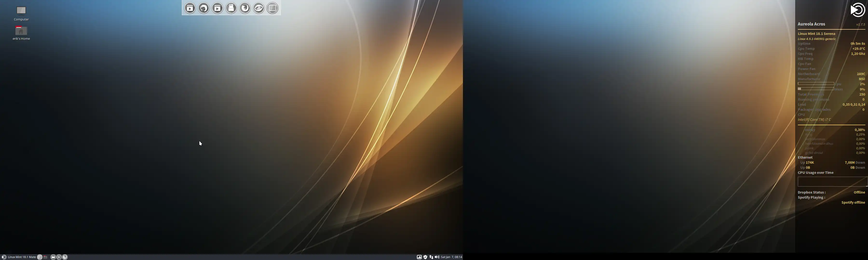Click the volume speaker tray icon

pyautogui.click(x=437, y=257)
